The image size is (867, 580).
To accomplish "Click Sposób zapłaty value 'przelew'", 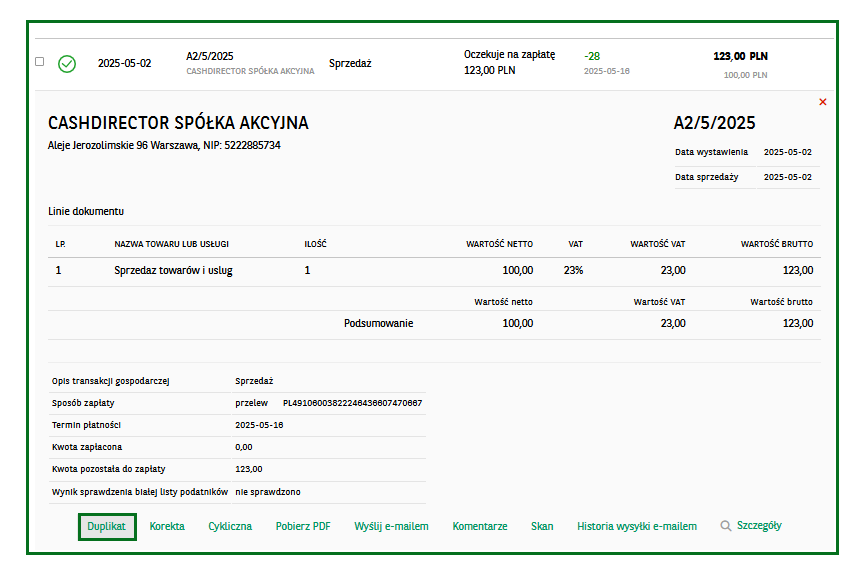I will pos(252,403).
